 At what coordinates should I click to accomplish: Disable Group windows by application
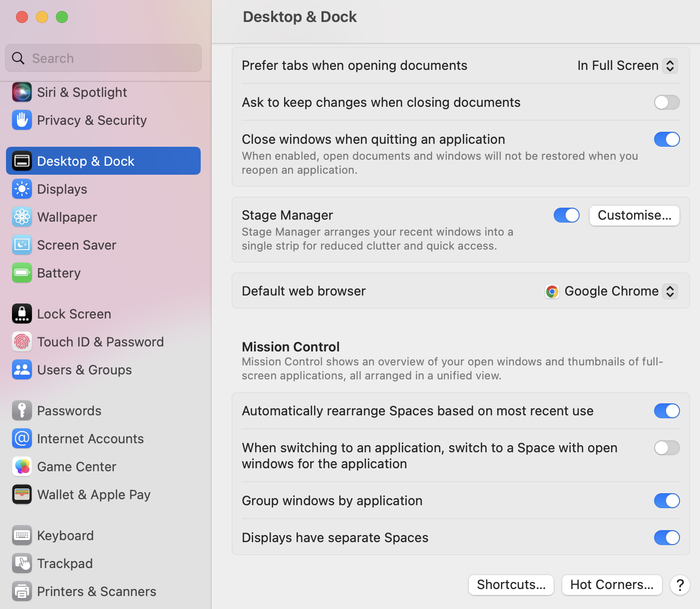pos(667,501)
